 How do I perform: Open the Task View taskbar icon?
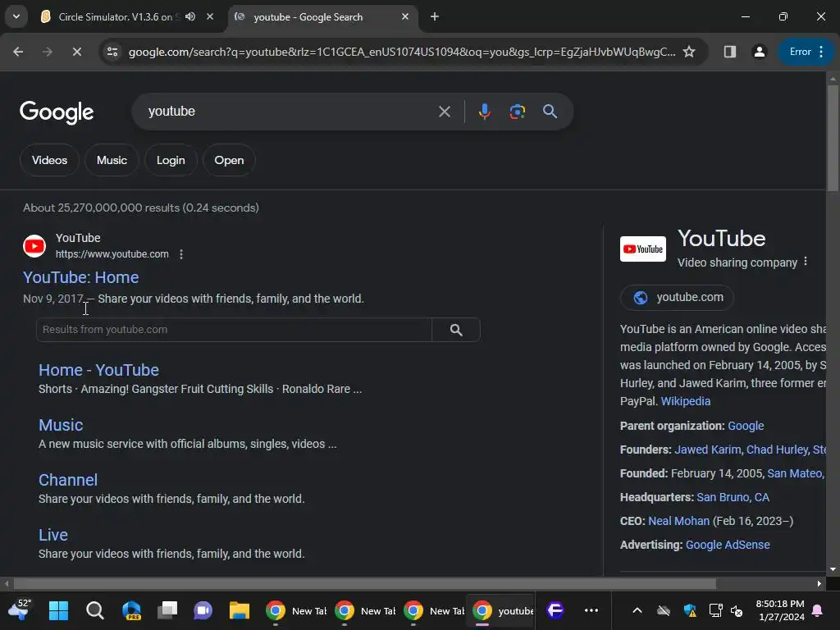[x=167, y=610]
